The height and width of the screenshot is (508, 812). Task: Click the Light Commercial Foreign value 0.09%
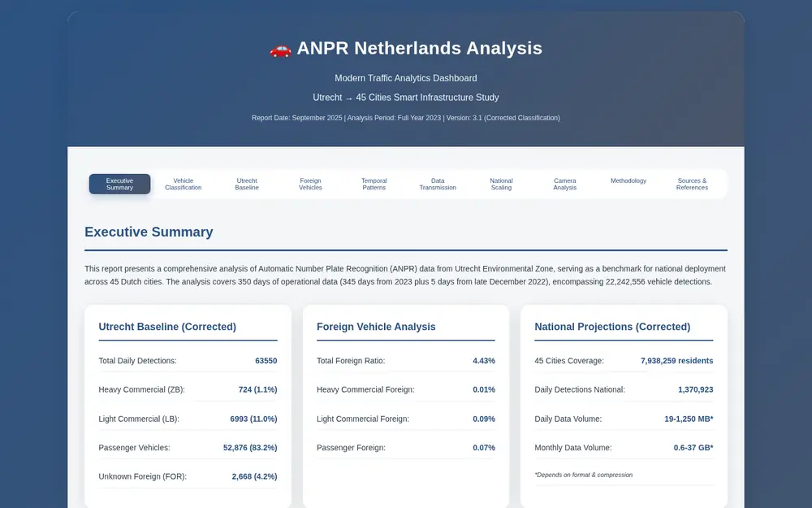coord(484,419)
